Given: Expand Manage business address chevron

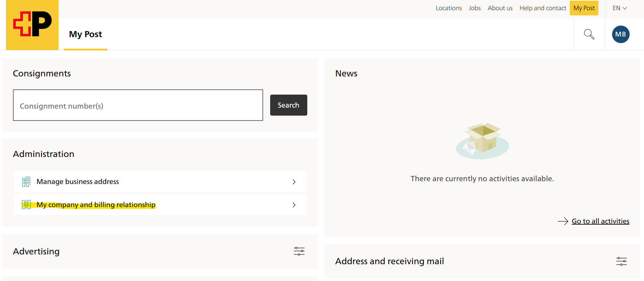Looking at the screenshot, I should (x=294, y=181).
